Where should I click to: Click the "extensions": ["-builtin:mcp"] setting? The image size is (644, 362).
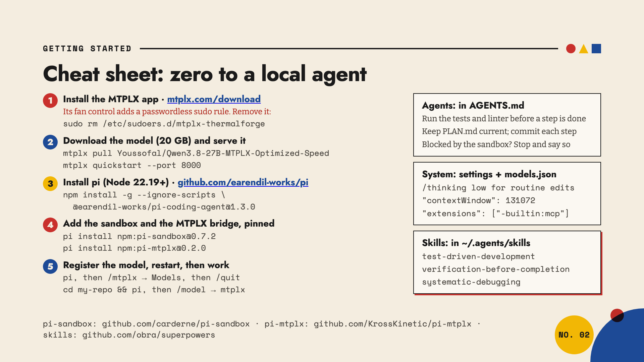coord(495,214)
